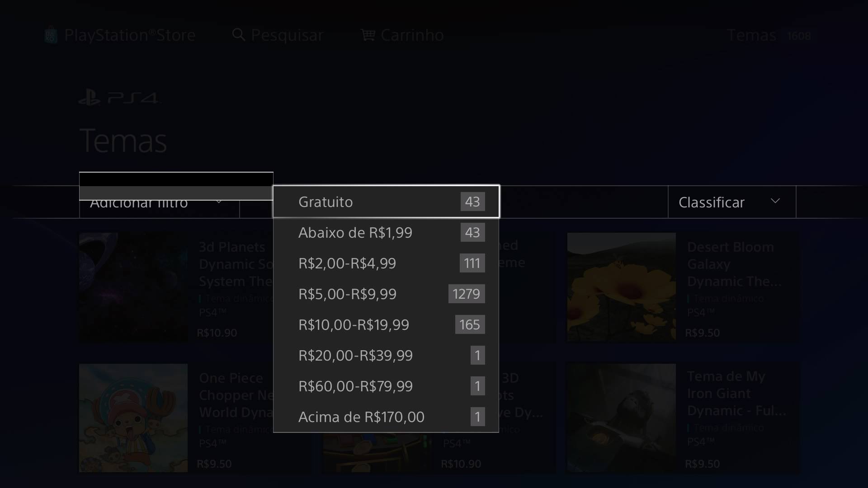Select Gratuito price filter option
868x488 pixels.
(387, 202)
